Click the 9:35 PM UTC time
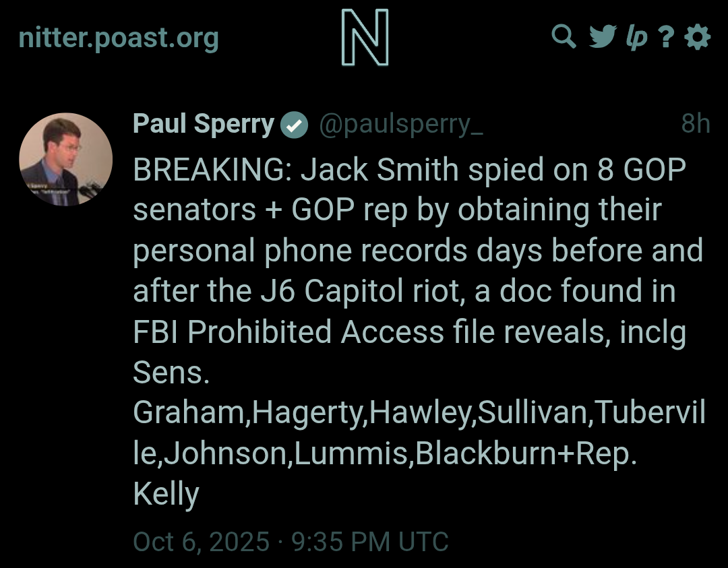728x568 pixels. coord(369,542)
